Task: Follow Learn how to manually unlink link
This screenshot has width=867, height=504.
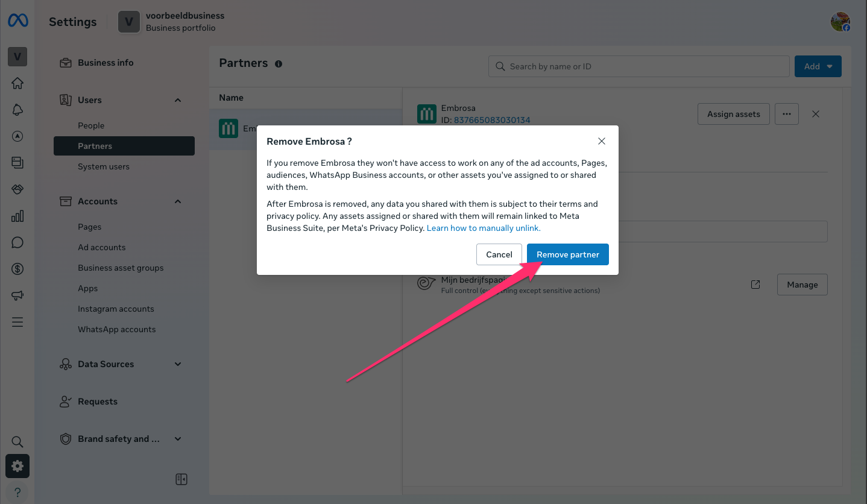Action: click(x=484, y=228)
